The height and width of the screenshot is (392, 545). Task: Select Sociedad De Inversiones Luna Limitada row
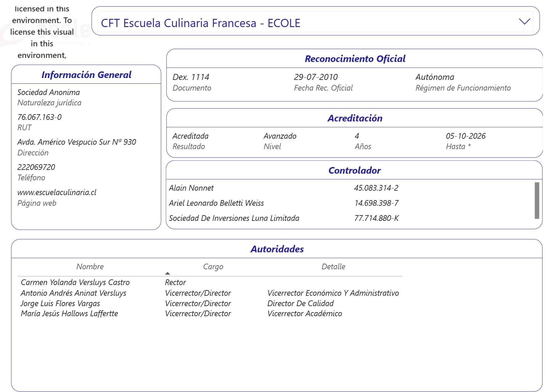click(234, 218)
